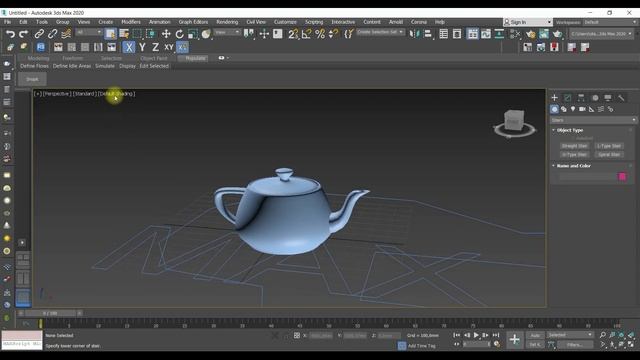Click the Mirror tool icon
640x360 pixels.
414,34
